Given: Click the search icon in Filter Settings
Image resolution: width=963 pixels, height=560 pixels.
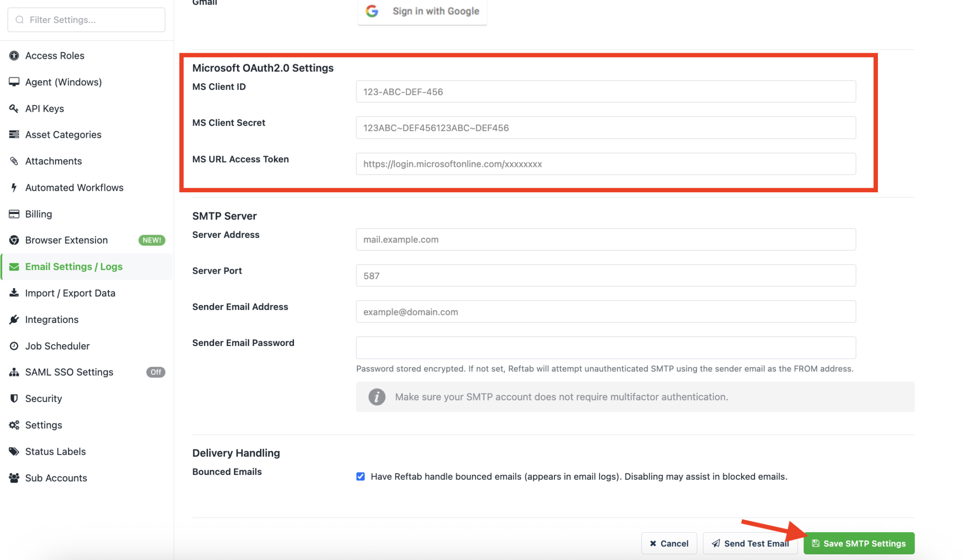Looking at the screenshot, I should (20, 20).
